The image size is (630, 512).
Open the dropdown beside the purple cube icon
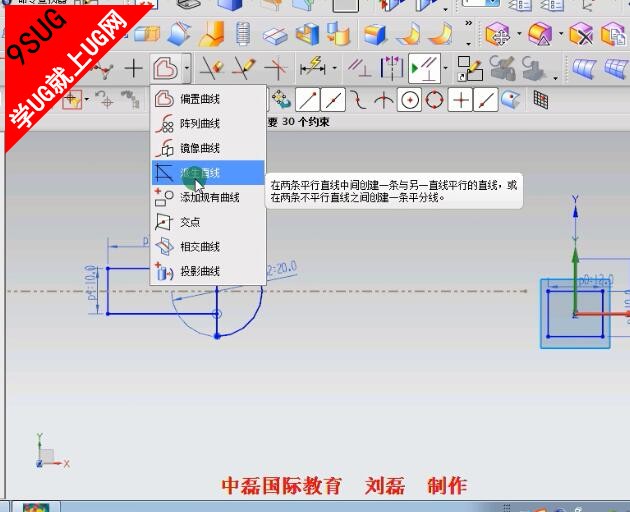(561, 34)
